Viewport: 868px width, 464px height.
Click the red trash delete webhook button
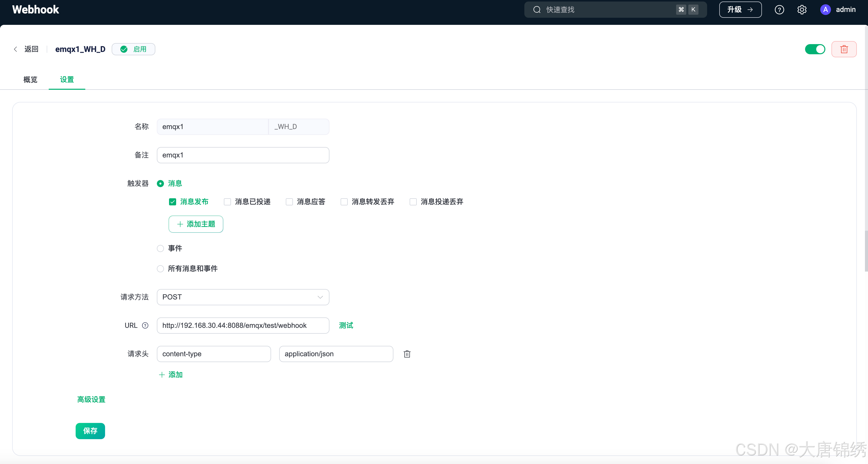pyautogui.click(x=844, y=49)
